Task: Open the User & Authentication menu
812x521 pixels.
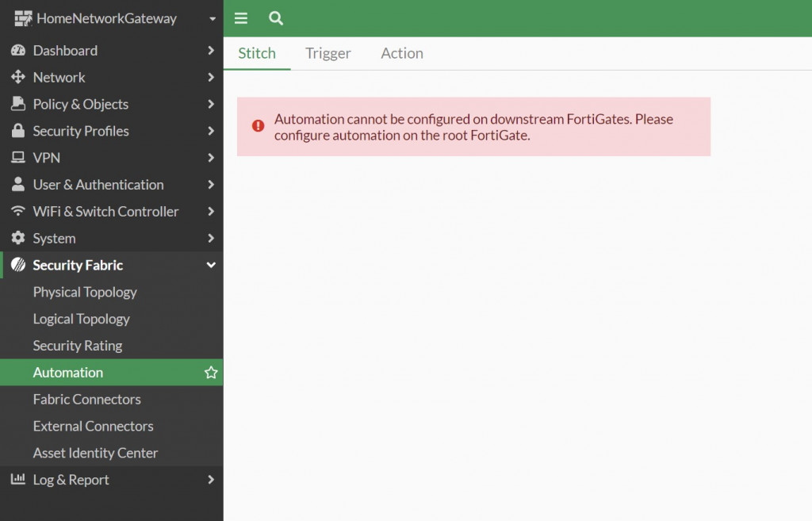Action: click(x=111, y=184)
